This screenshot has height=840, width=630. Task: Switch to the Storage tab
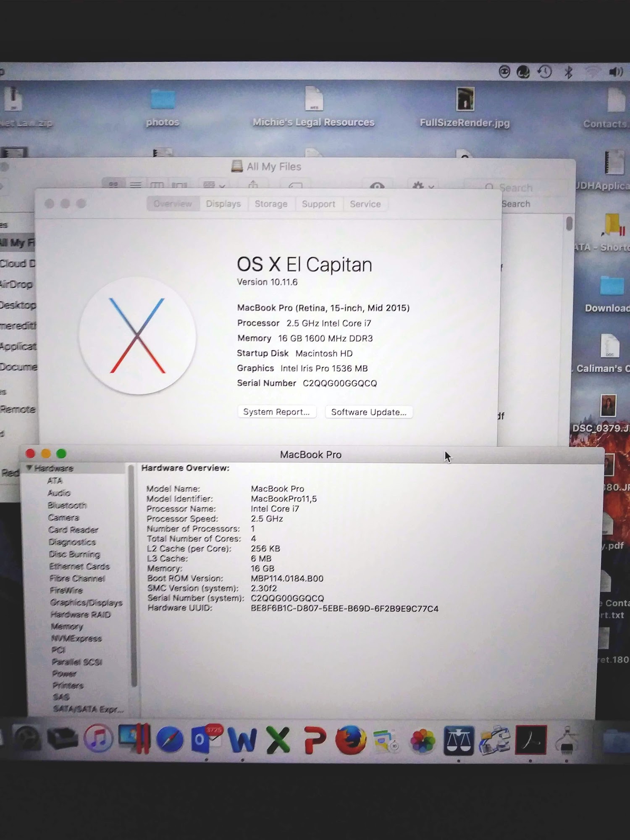point(271,204)
